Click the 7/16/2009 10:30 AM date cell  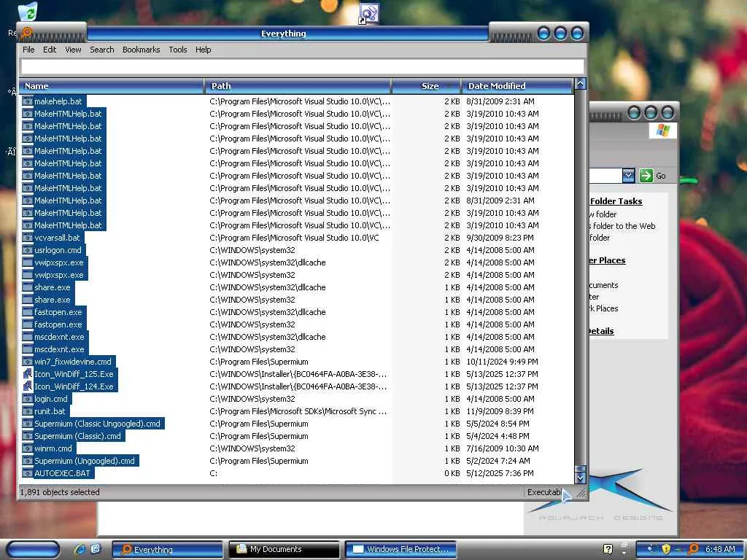point(503,448)
